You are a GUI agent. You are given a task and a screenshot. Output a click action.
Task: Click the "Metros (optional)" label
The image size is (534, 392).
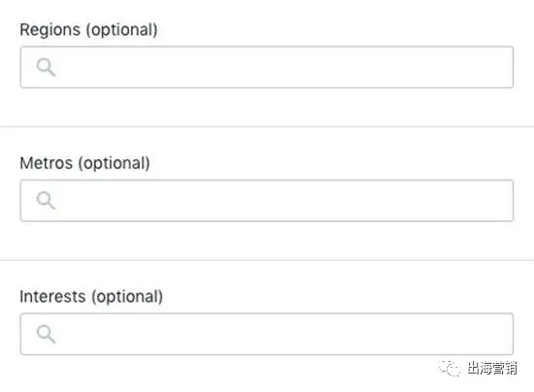click(x=84, y=163)
